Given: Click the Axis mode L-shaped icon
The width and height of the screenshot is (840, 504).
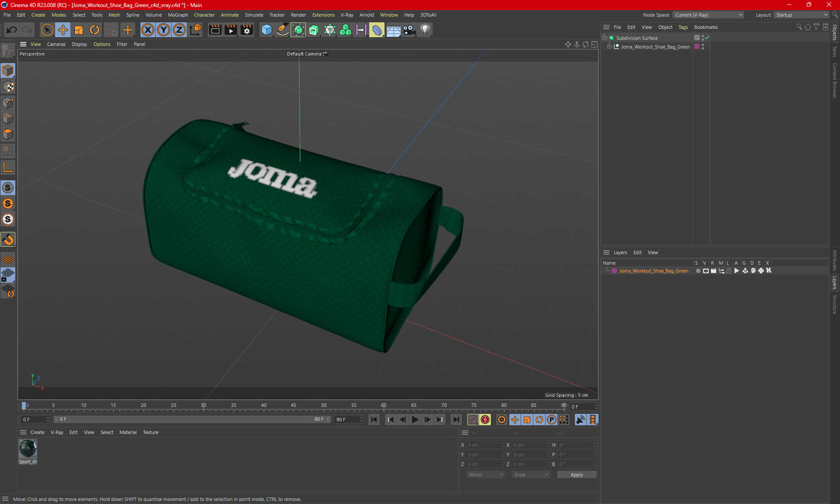Looking at the screenshot, I should (8, 168).
